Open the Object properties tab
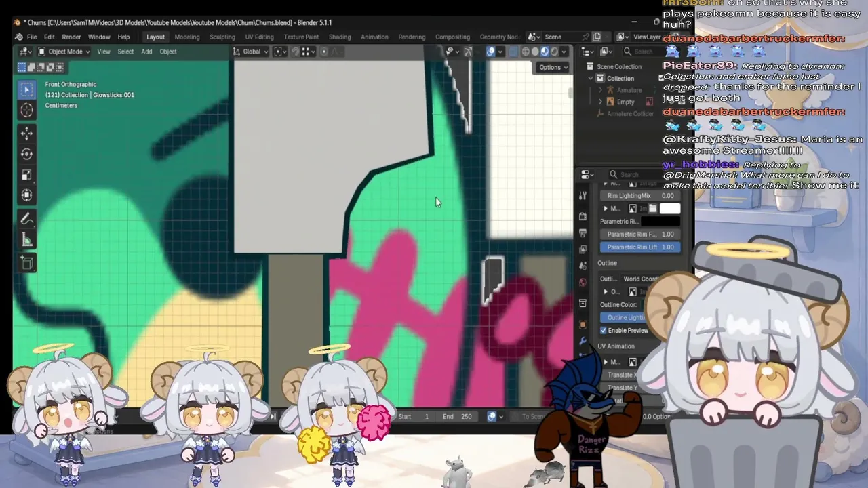This screenshot has width=868, height=488. coord(583,324)
